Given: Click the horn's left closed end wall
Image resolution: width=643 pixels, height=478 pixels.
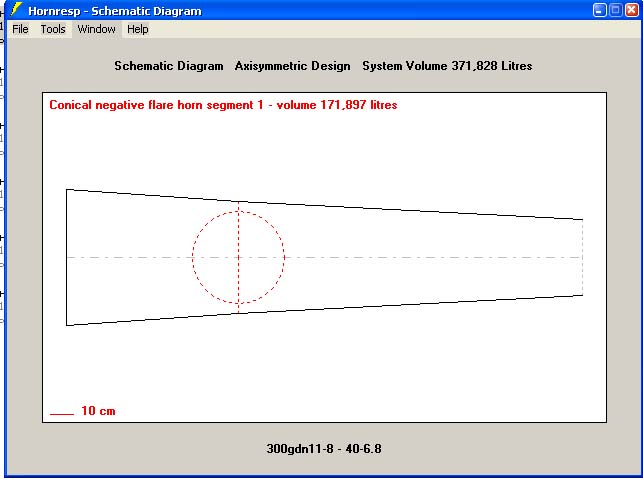Looking at the screenshot, I should [66, 257].
